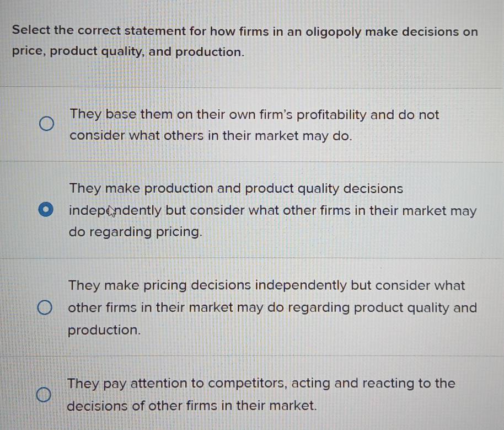This screenshot has width=504, height=430.
Task: Click the word "pricing." in the second answer
Action: 178,232
